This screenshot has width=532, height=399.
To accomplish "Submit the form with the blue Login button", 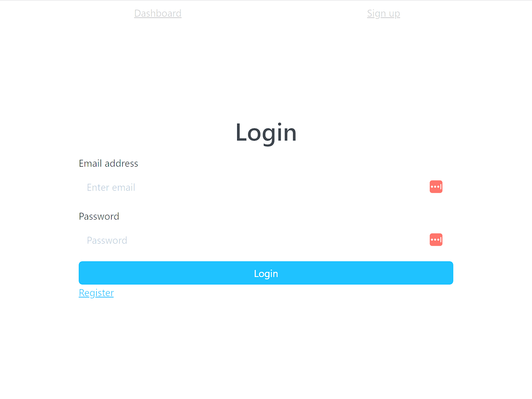I will [266, 273].
